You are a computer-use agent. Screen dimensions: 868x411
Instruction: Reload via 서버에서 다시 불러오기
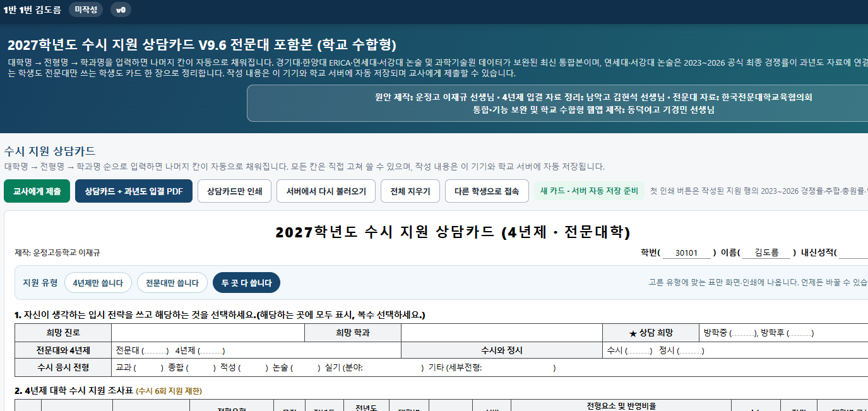326,191
